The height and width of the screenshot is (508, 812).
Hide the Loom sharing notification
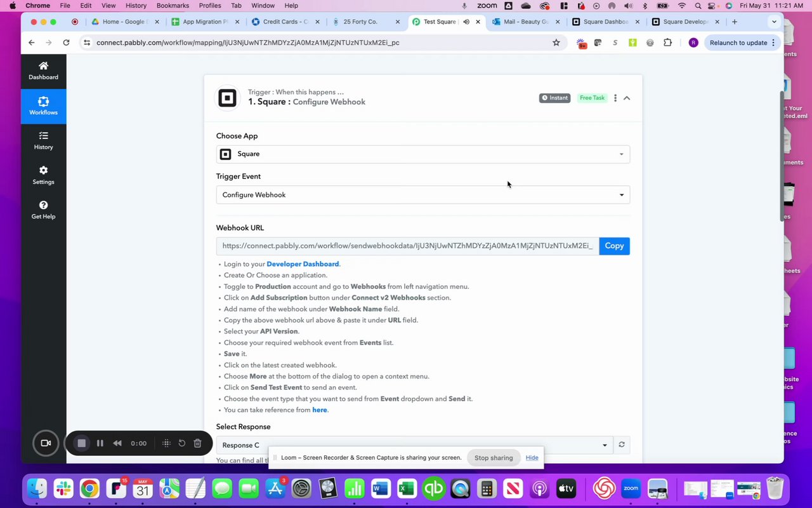point(532,458)
